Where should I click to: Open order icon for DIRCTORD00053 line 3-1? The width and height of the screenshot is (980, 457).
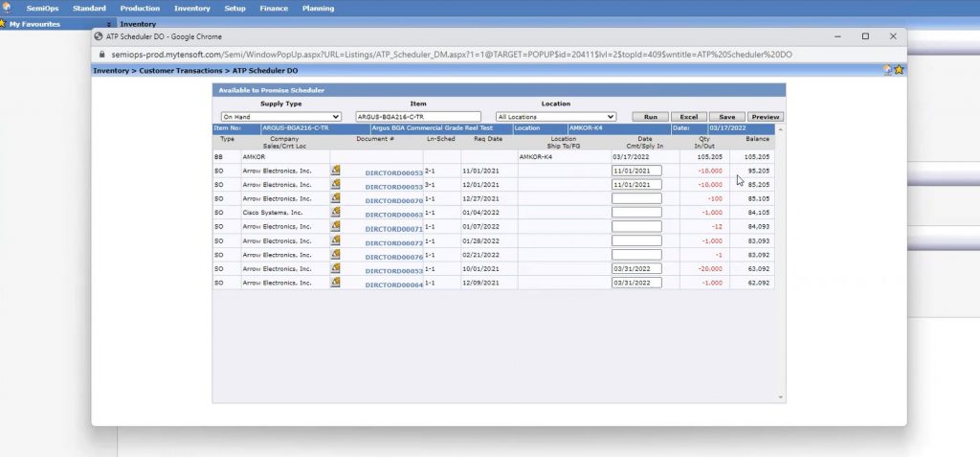pyautogui.click(x=336, y=183)
